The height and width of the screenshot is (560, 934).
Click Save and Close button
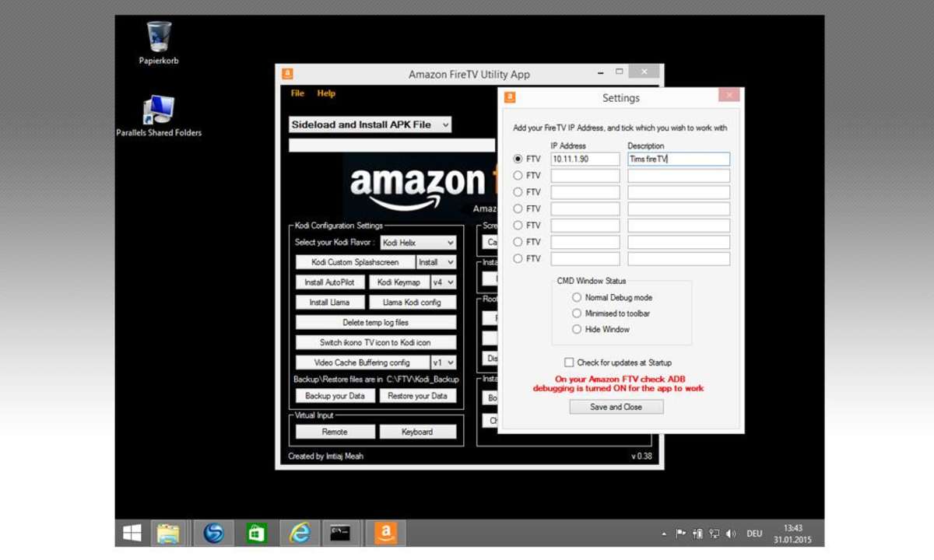click(x=616, y=407)
